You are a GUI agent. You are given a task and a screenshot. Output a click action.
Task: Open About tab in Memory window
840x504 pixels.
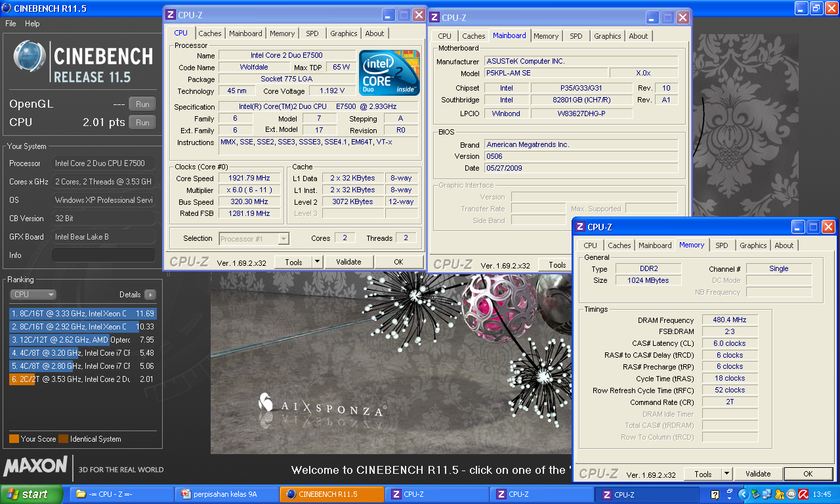(x=784, y=245)
